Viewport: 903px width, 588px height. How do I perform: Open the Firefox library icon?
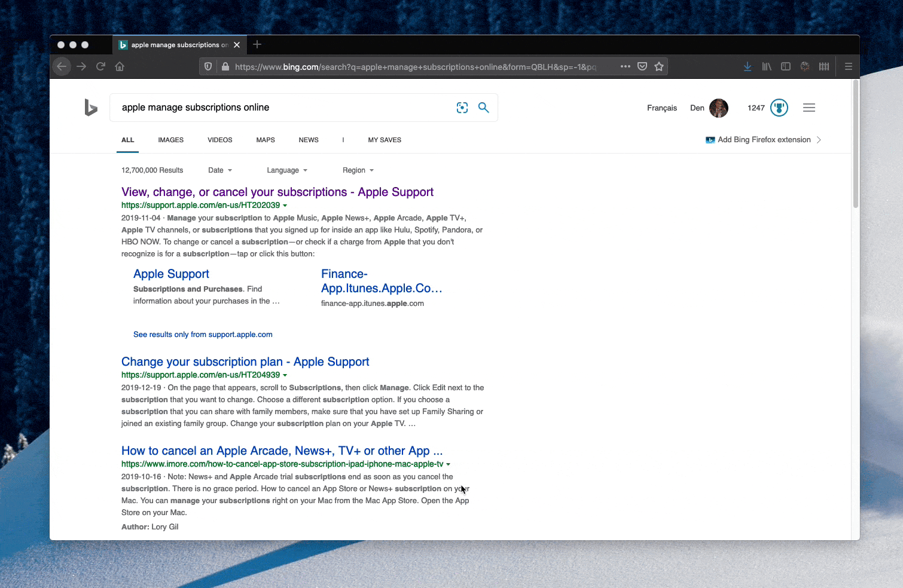tap(767, 66)
